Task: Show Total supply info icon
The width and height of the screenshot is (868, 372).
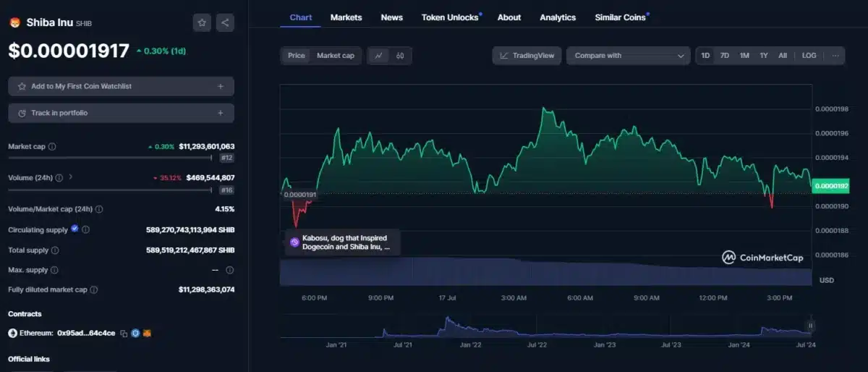Action: [55, 250]
